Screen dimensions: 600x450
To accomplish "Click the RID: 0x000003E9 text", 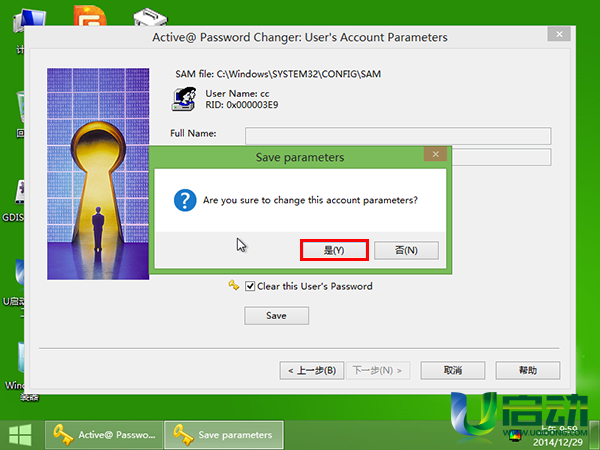I will (242, 105).
